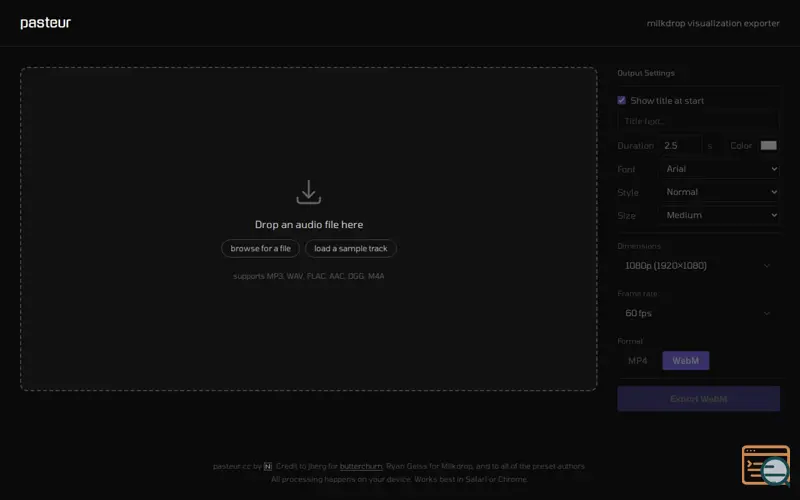800x500 pixels.
Task: Click the browse for a file button
Action: (x=260, y=248)
